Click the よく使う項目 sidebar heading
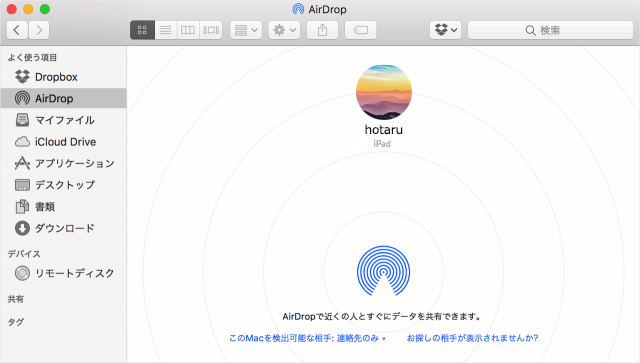 pos(32,58)
